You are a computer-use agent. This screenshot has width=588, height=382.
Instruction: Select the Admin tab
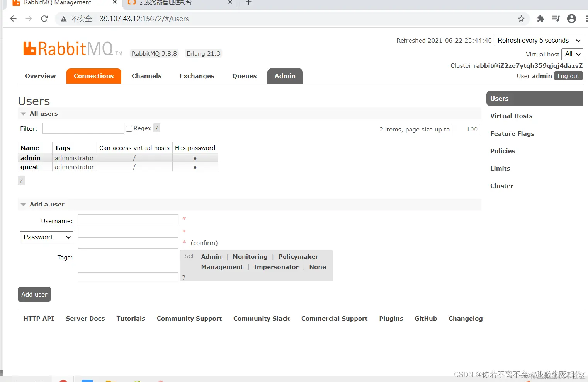pyautogui.click(x=285, y=76)
